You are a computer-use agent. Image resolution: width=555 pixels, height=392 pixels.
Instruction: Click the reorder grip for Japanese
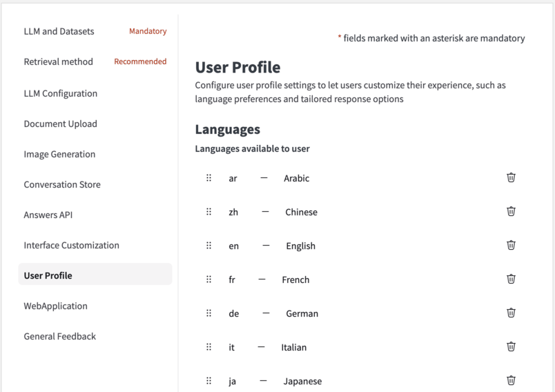(209, 381)
